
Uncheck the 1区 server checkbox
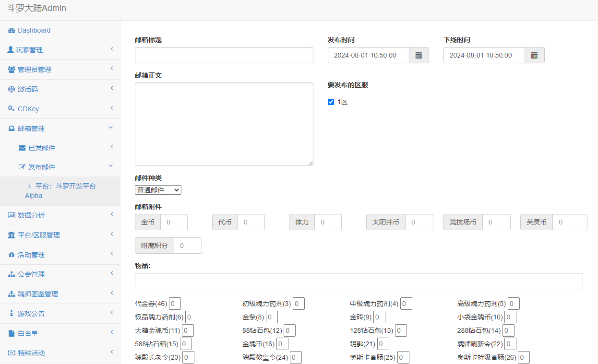(x=331, y=101)
